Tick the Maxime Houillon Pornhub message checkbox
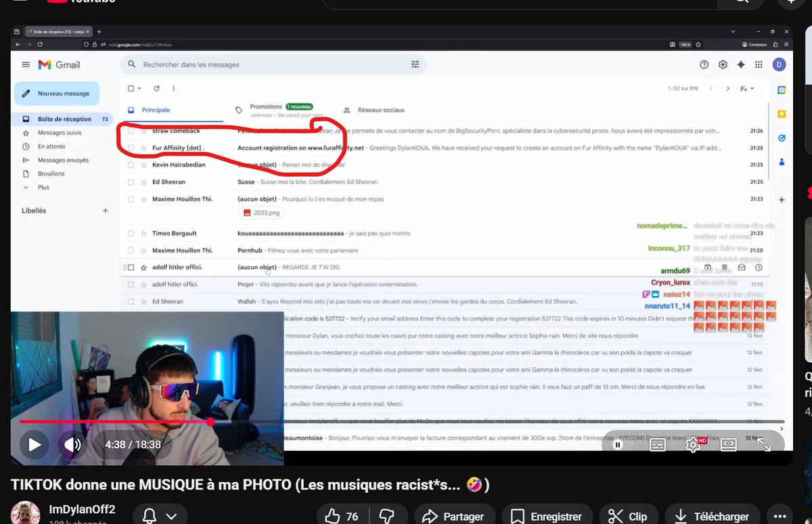 coord(131,250)
